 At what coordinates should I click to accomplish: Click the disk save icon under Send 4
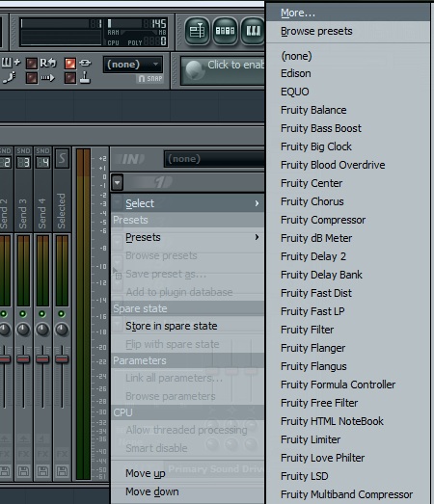[42, 471]
